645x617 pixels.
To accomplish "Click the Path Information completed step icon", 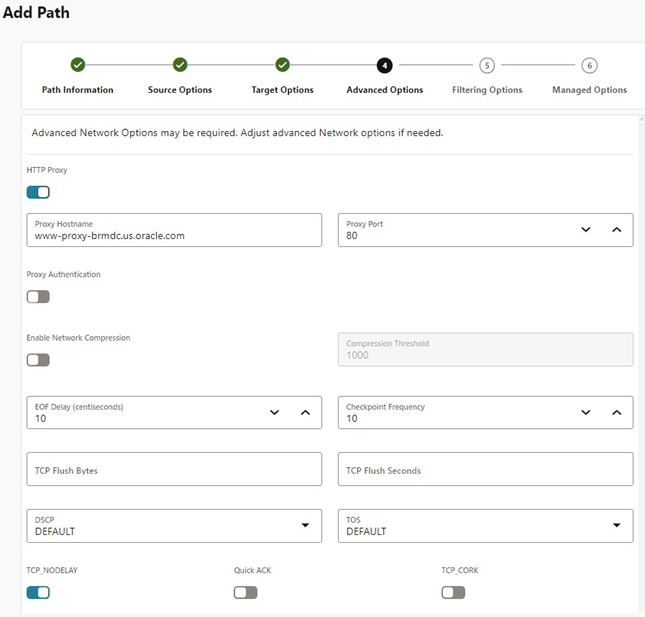I will click(78, 65).
